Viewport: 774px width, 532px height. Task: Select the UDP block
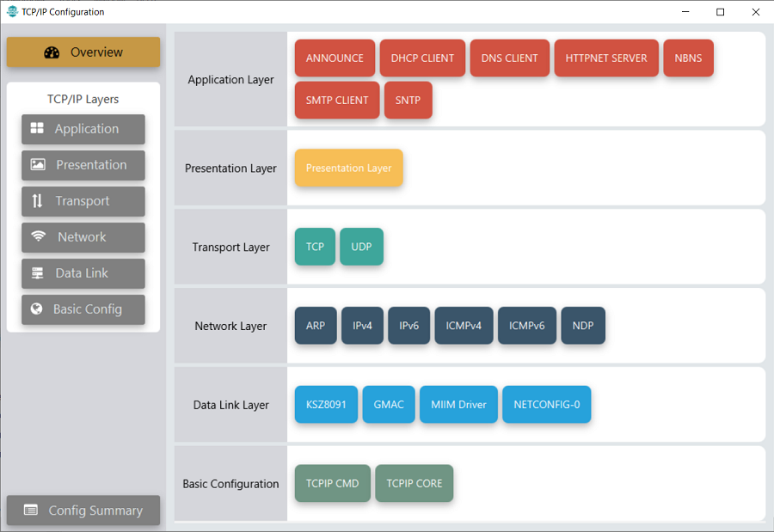pyautogui.click(x=361, y=247)
